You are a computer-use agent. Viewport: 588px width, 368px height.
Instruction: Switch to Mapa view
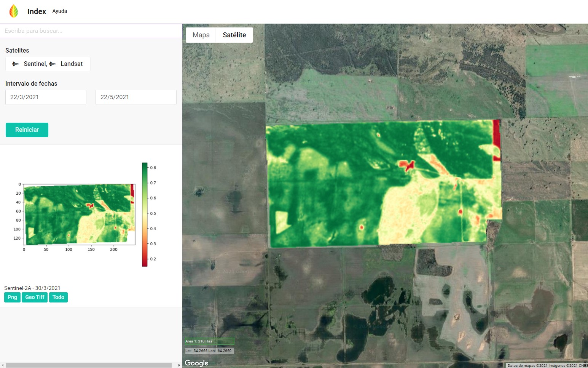click(201, 35)
